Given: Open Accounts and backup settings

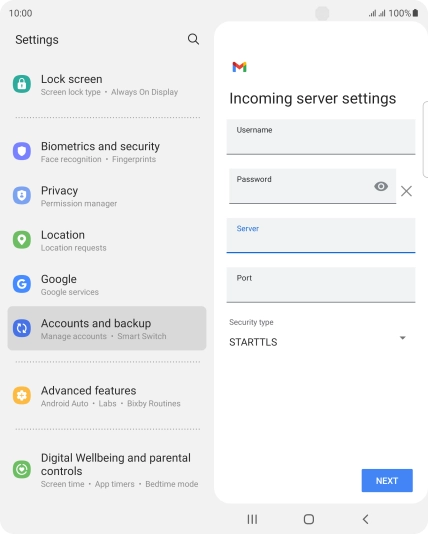Looking at the screenshot, I should (107, 328).
